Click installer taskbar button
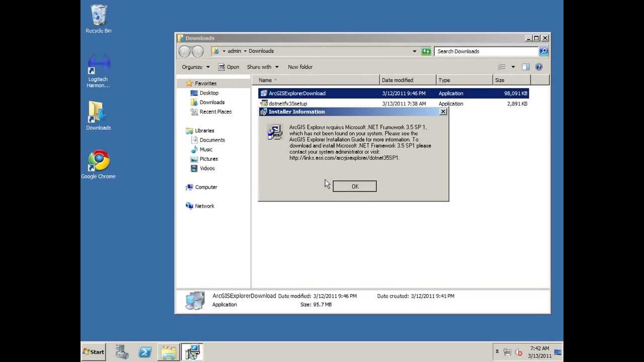The image size is (644, 362). 192,352
